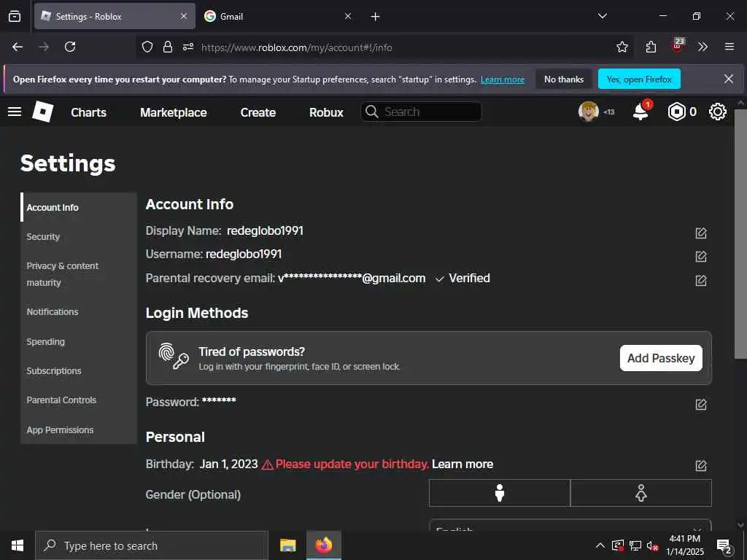Click the page vertical scrollbar
Viewport: 747px width, 560px height.
pyautogui.click(x=740, y=233)
